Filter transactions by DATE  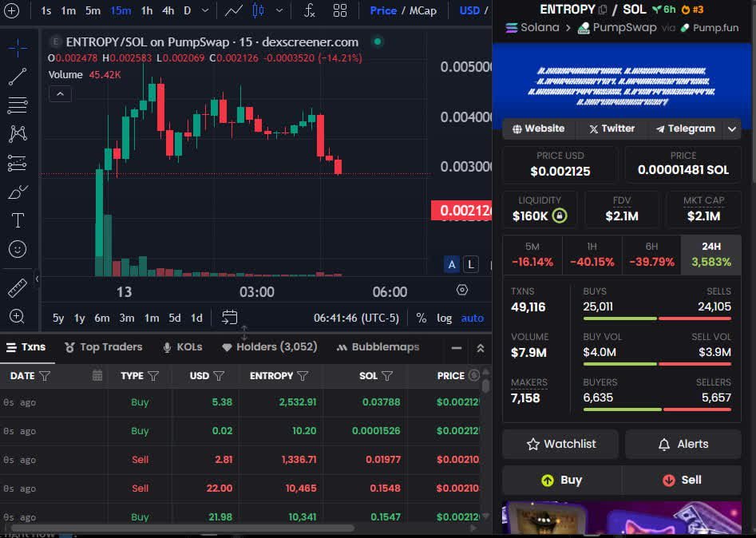(x=45, y=375)
